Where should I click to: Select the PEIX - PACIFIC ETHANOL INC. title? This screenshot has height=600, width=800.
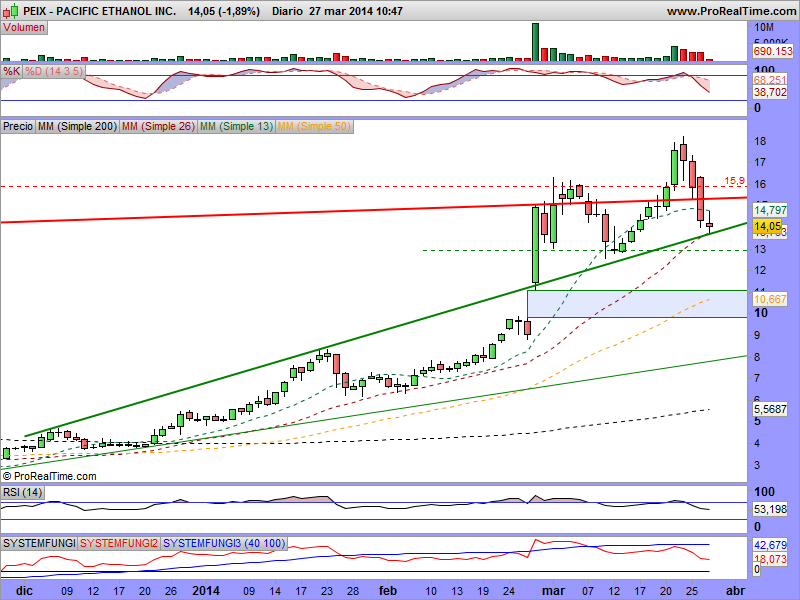(100, 11)
